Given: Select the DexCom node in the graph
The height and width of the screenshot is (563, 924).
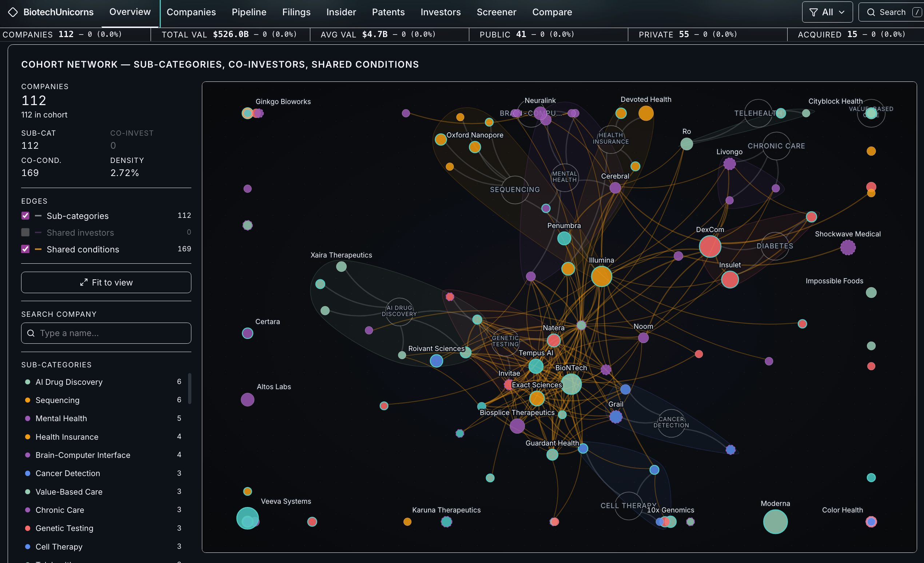Looking at the screenshot, I should point(710,246).
